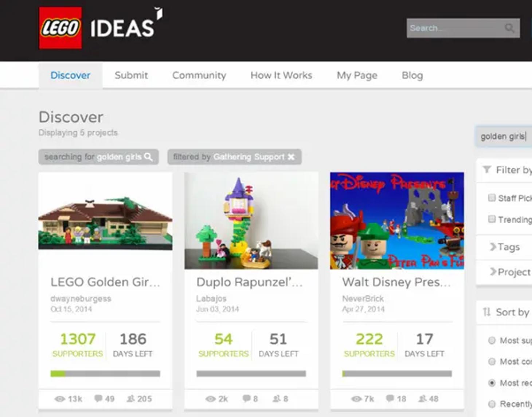Visit author NeverBrick profile
This screenshot has width=532, height=417.
click(363, 299)
